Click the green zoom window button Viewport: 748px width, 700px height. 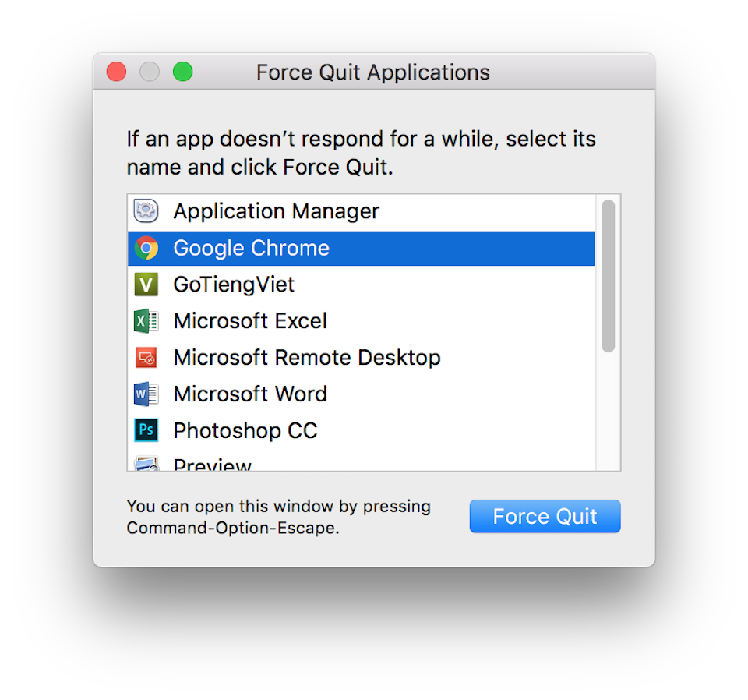(x=182, y=72)
